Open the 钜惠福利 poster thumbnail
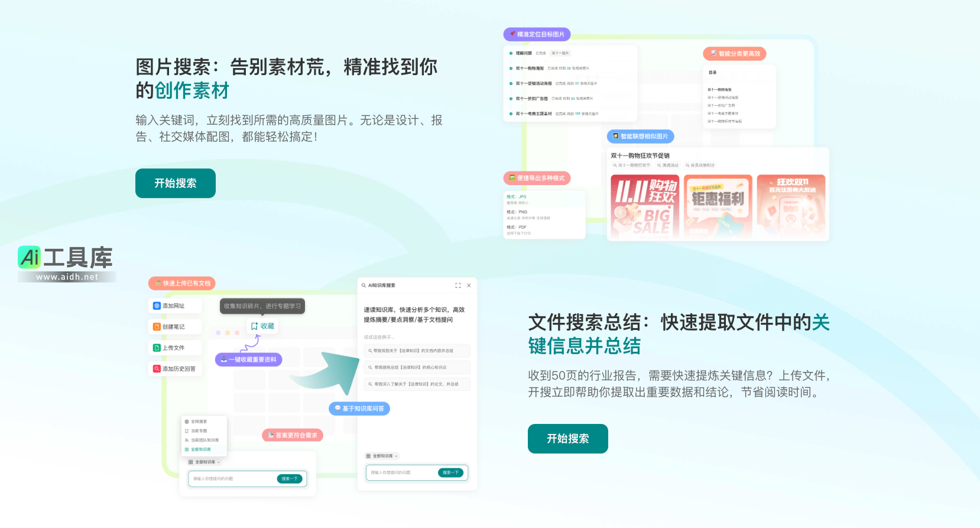Viewport: 980px width, 528px height. 718,206
